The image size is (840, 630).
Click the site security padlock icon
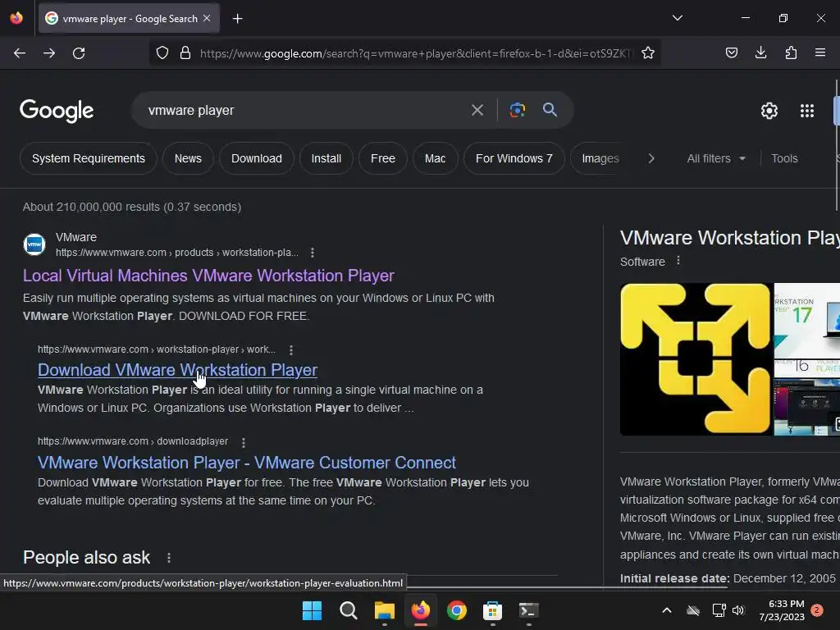click(185, 52)
